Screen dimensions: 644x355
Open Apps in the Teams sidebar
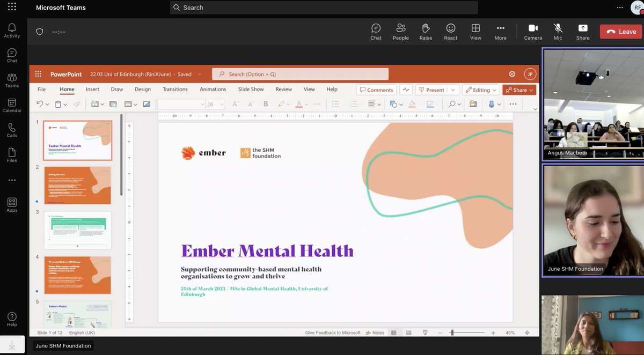(x=12, y=205)
